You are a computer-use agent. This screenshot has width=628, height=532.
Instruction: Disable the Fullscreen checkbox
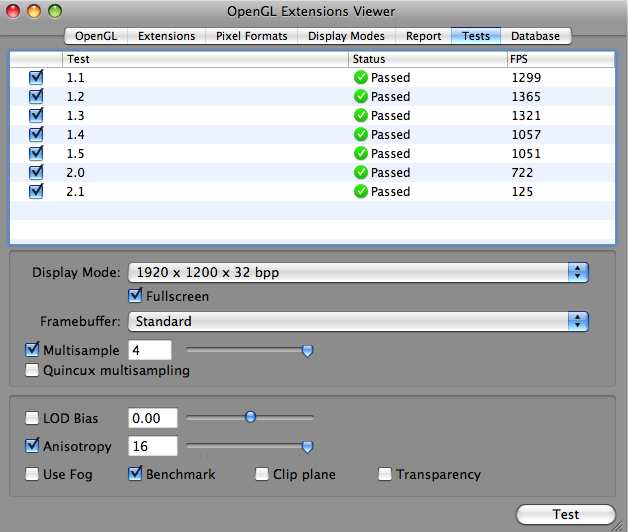tap(135, 296)
